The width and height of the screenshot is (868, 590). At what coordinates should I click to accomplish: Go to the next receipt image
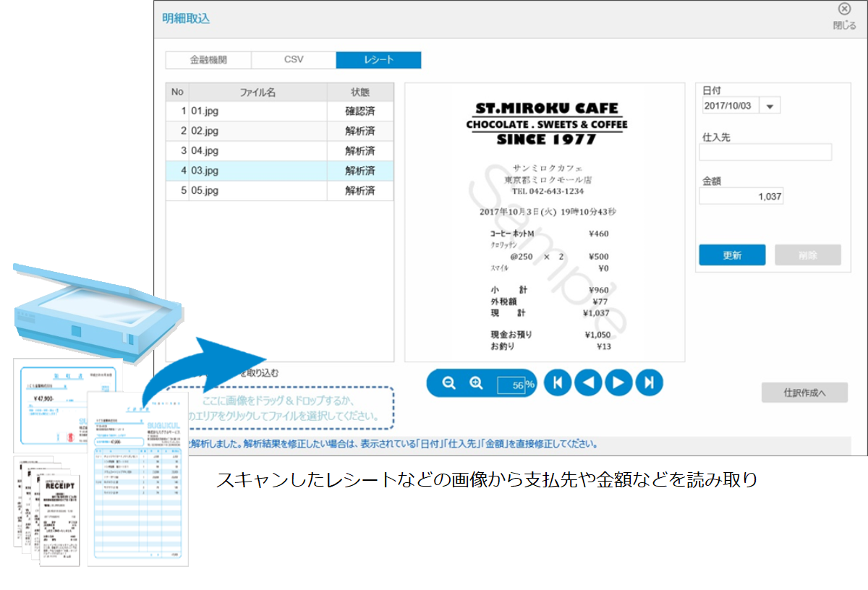pyautogui.click(x=618, y=382)
